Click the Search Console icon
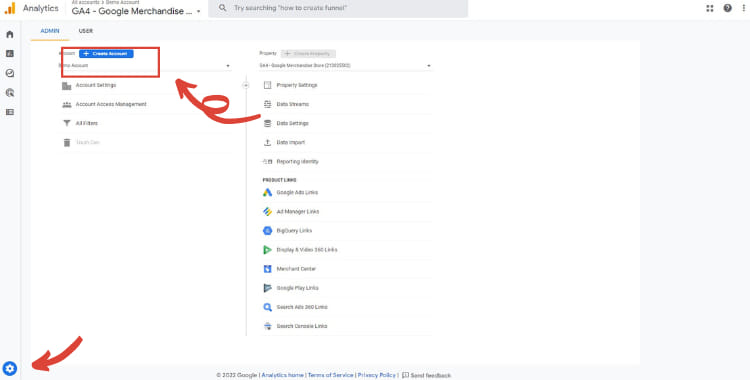750x380 pixels. click(267, 326)
